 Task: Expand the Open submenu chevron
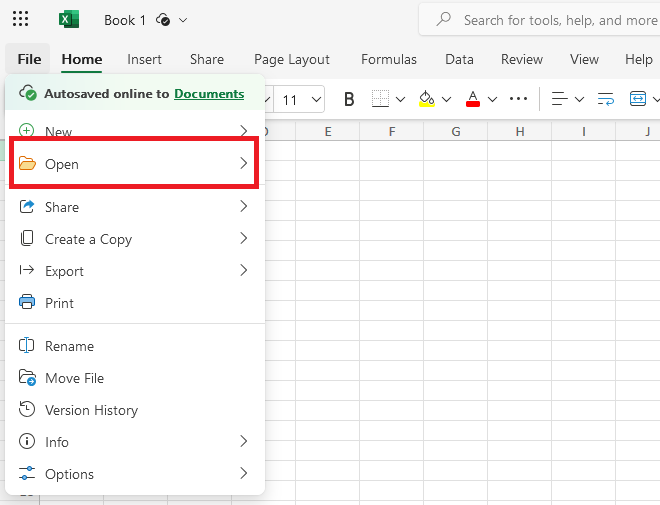tap(243, 163)
